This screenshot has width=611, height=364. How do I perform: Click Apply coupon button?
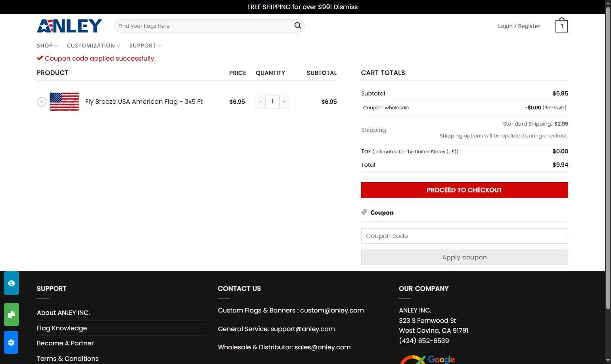464,257
